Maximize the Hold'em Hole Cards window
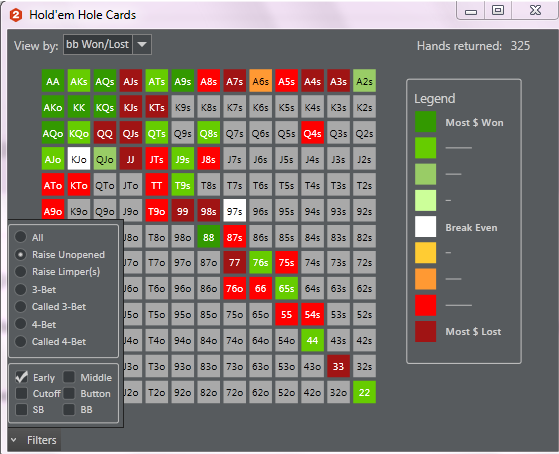 click(498, 10)
